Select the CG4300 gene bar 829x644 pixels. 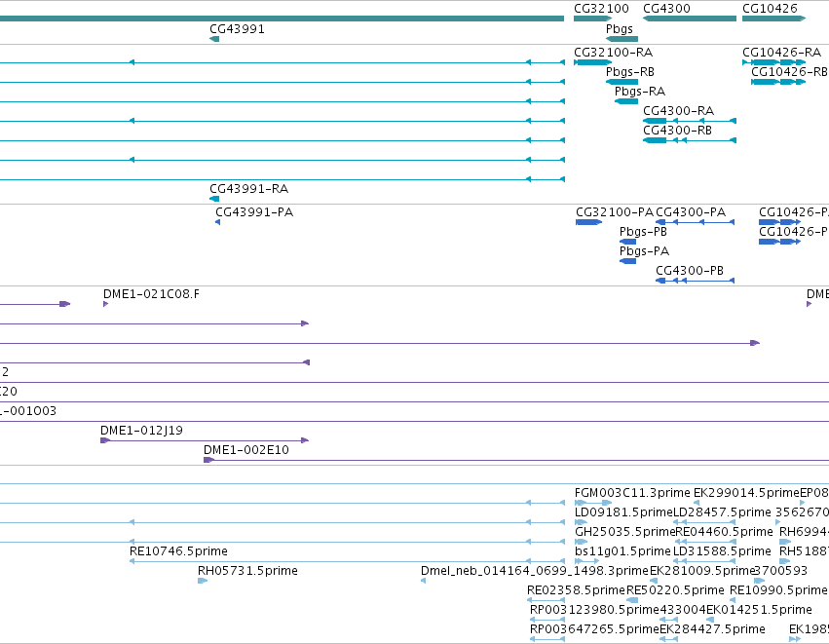coord(690,19)
